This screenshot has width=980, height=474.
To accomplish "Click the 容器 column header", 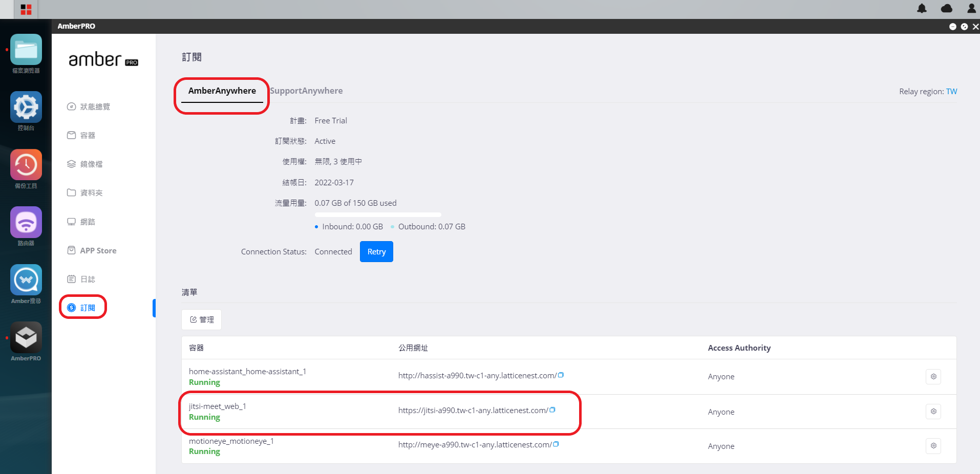I will (x=197, y=348).
